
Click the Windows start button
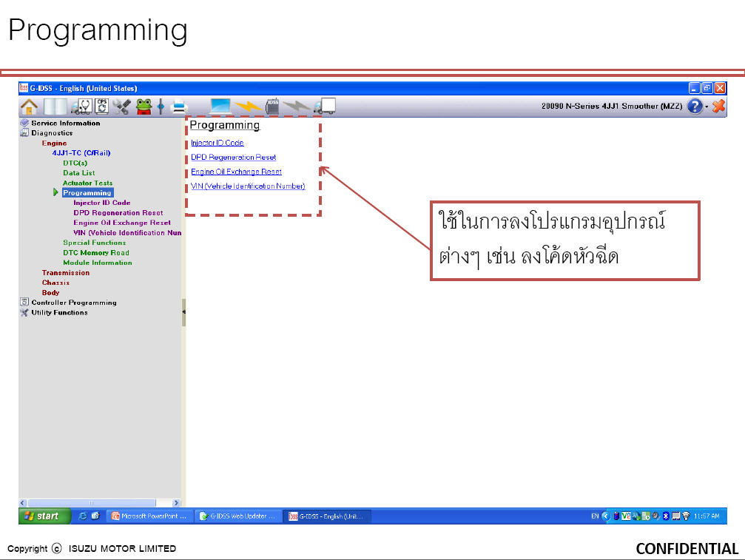(x=44, y=516)
